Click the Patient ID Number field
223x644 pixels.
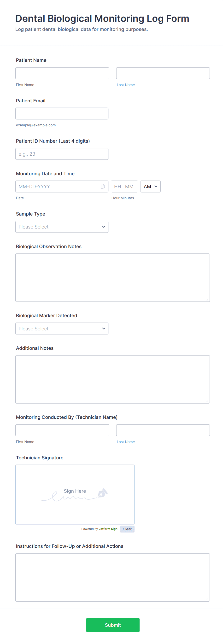click(x=62, y=154)
